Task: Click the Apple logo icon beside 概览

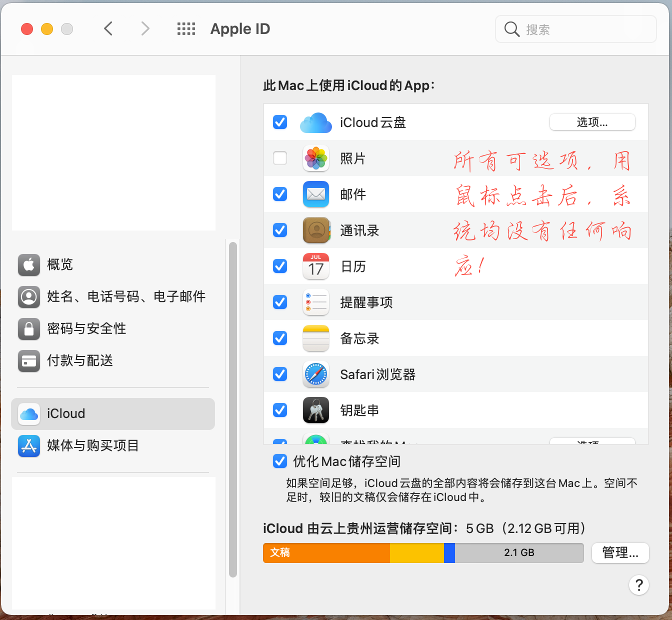Action: (29, 264)
